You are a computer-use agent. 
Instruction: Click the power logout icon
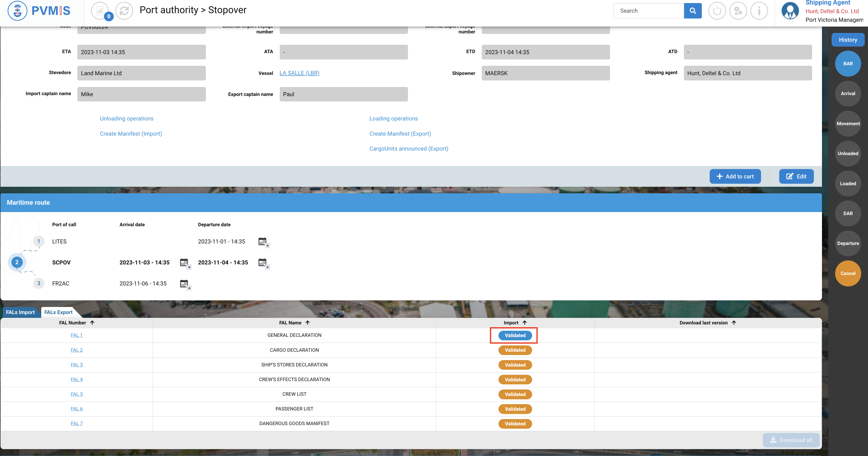(x=717, y=11)
